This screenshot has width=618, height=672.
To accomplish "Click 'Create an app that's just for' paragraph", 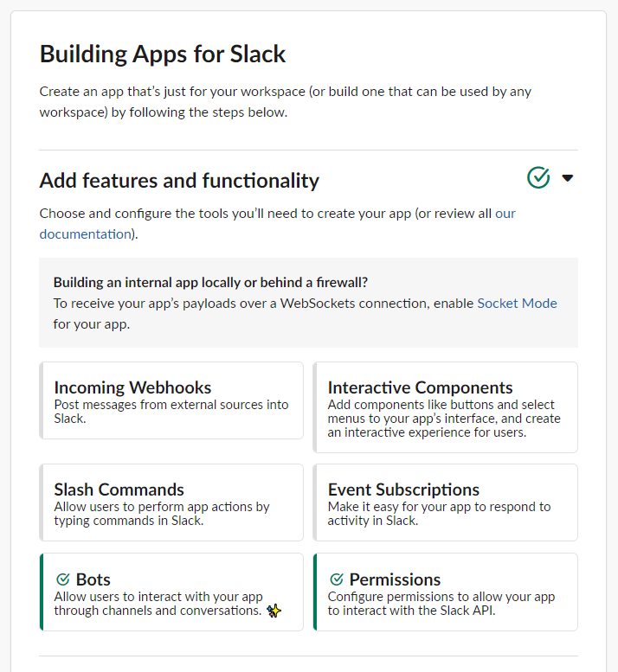I will pyautogui.click(x=286, y=102).
